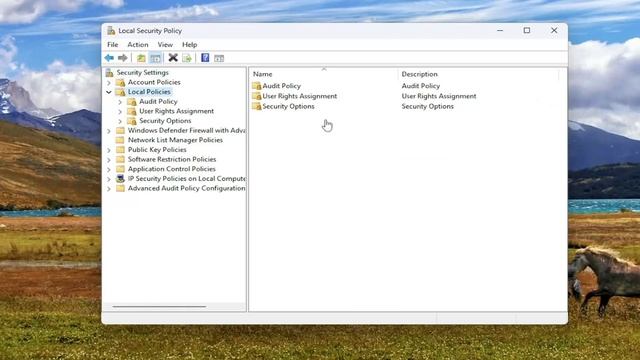Open the File menu
The image size is (640, 360).
[x=113, y=44]
